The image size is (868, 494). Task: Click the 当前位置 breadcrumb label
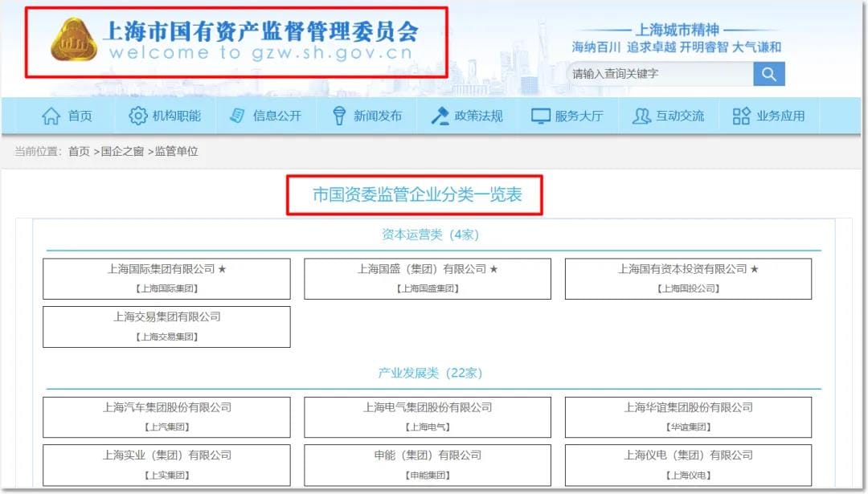pyautogui.click(x=38, y=152)
